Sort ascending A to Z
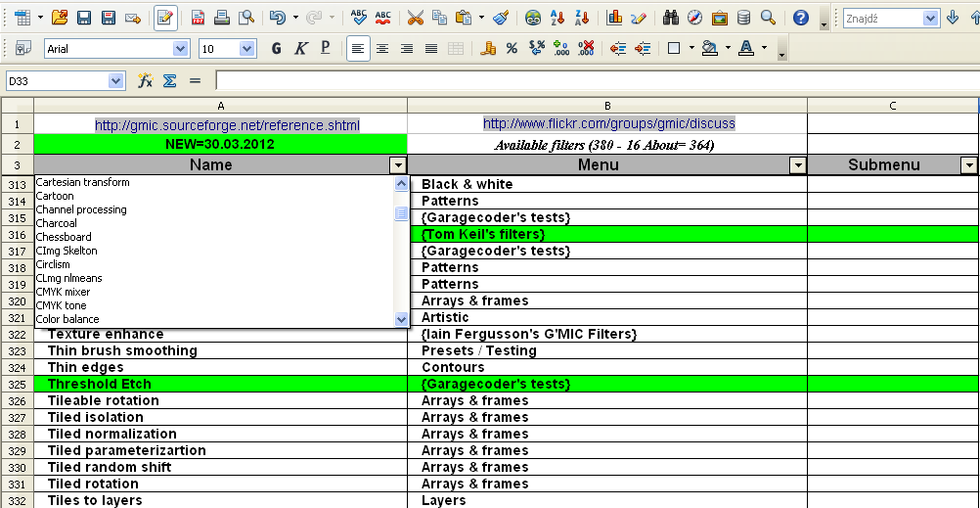 click(557, 18)
